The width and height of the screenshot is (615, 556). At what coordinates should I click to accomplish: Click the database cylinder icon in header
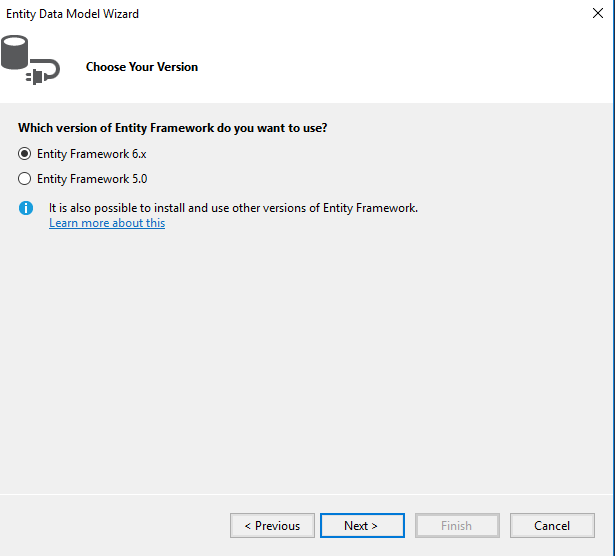(x=15, y=52)
